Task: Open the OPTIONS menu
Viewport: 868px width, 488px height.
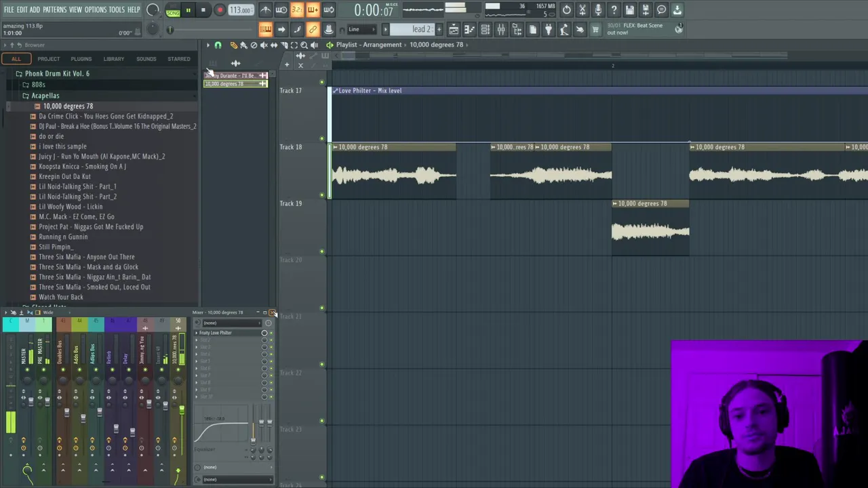Action: [x=96, y=9]
